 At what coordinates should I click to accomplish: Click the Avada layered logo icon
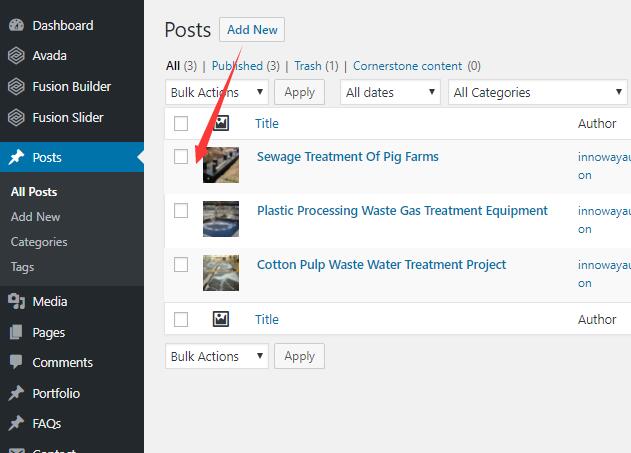(16, 56)
